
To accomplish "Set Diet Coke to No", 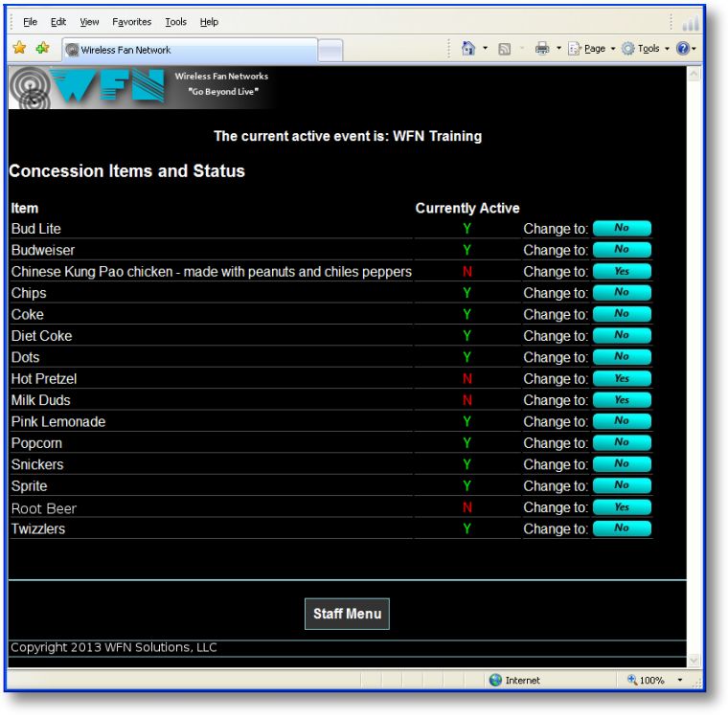I will pos(622,335).
